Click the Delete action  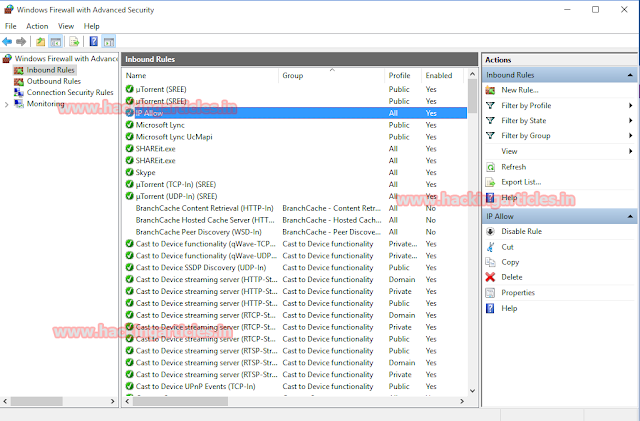(512, 277)
